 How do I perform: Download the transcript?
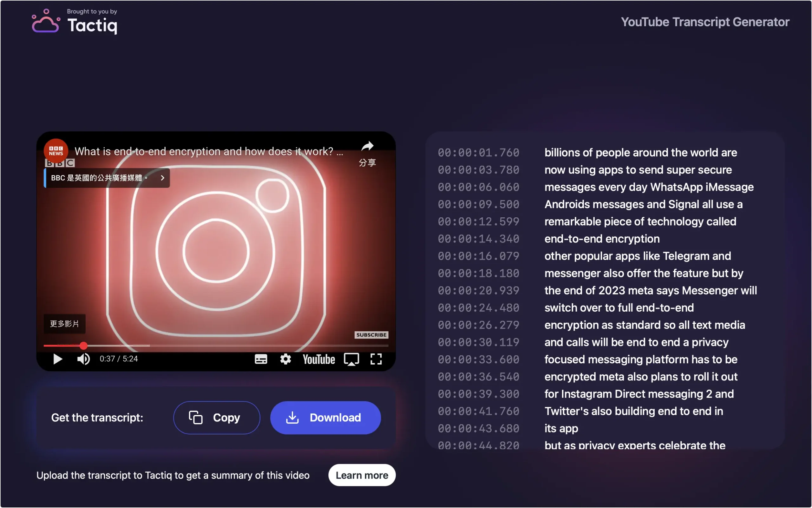[x=325, y=418]
